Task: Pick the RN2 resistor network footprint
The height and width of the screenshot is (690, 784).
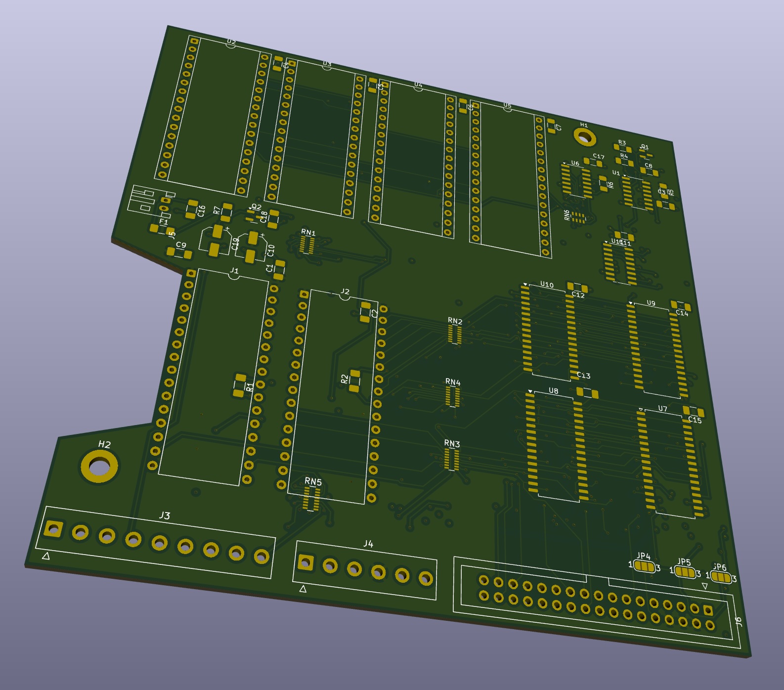Action: (x=454, y=335)
